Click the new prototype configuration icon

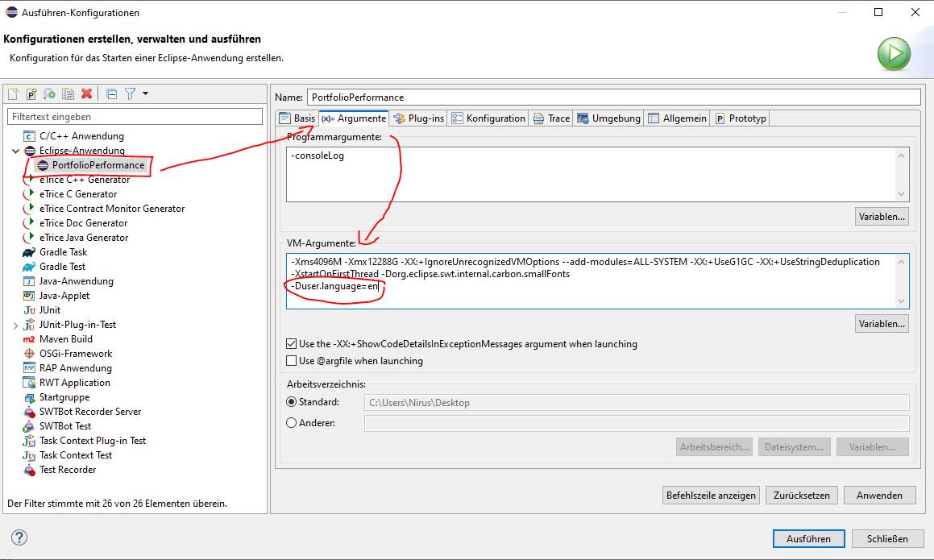[x=31, y=94]
